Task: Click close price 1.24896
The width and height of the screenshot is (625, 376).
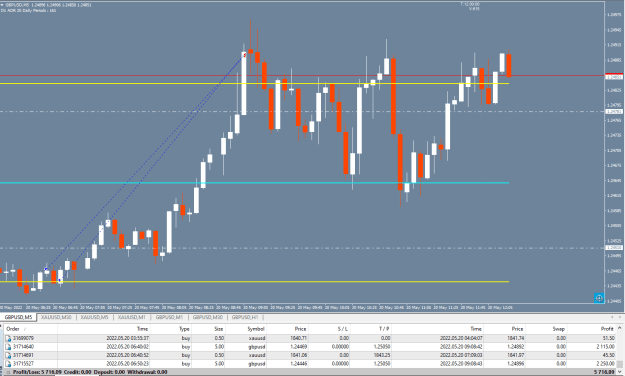Action: [x=516, y=364]
